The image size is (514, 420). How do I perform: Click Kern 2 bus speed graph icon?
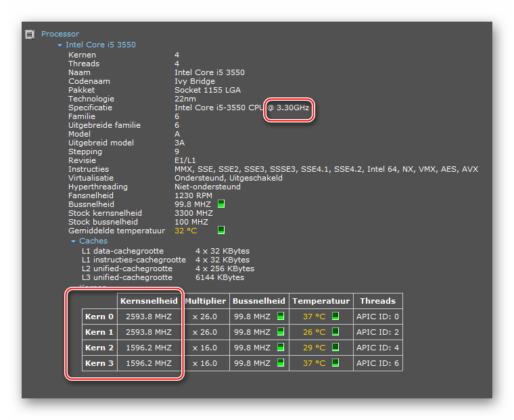[x=281, y=347]
